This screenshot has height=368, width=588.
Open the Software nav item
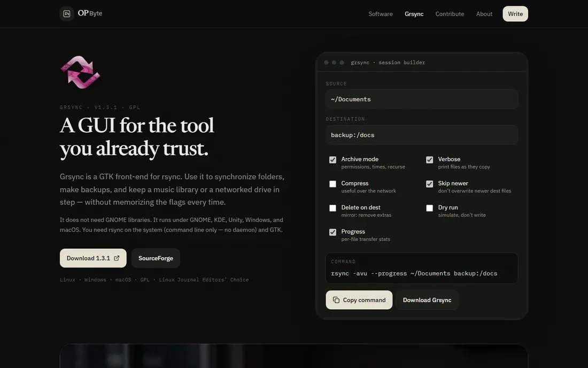(380, 14)
